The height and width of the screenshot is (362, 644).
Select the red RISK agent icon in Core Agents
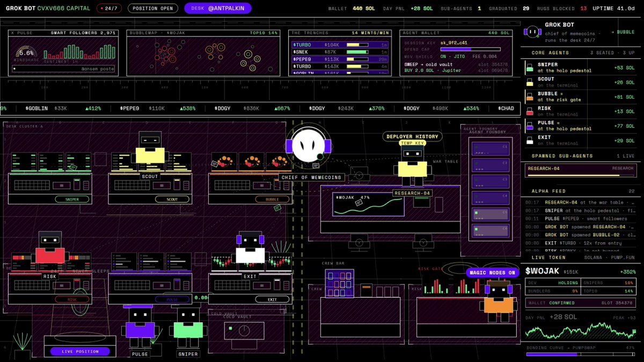click(530, 111)
